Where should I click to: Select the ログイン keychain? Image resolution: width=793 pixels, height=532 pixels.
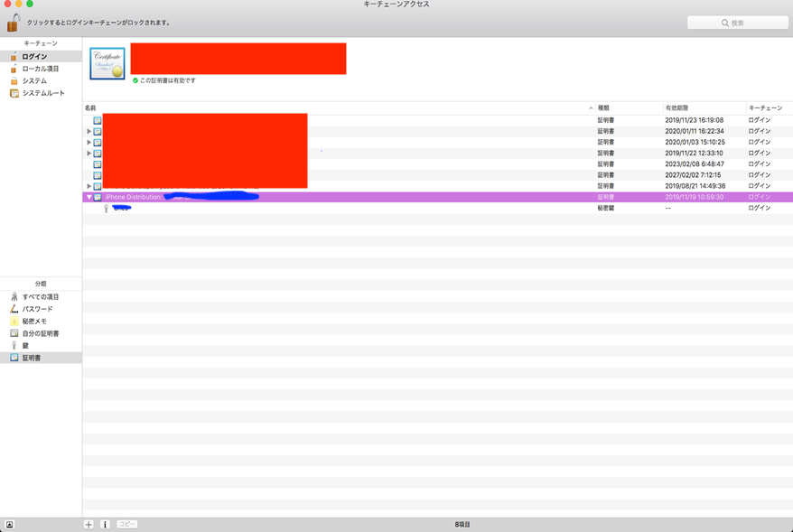pyautogui.click(x=41, y=56)
